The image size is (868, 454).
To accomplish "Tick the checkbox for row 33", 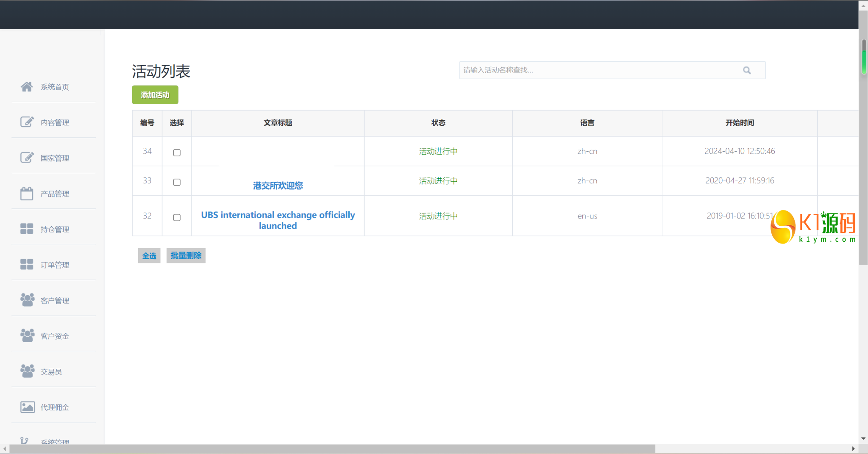I will coord(177,182).
